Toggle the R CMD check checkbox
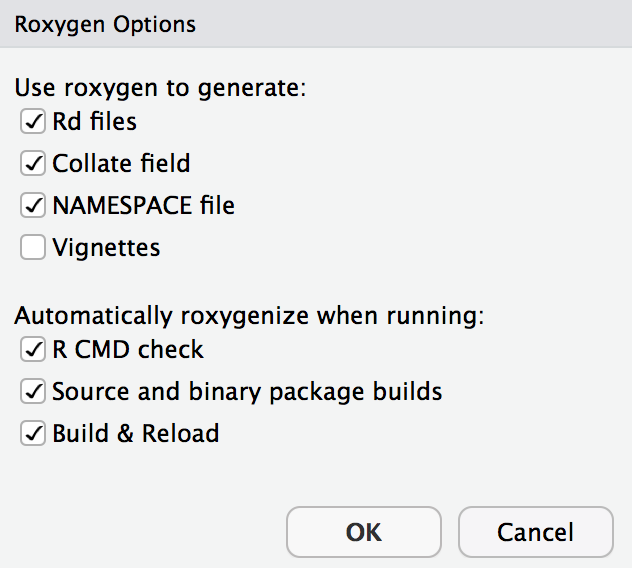 (33, 350)
